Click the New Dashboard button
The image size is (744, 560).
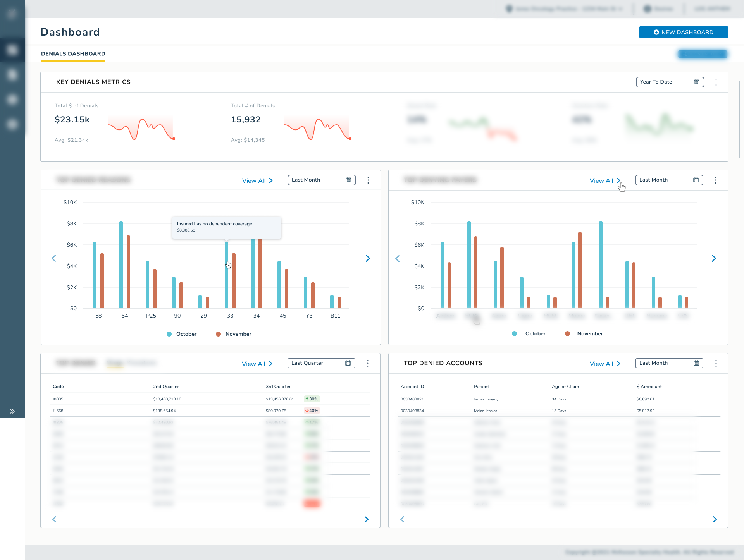click(684, 32)
